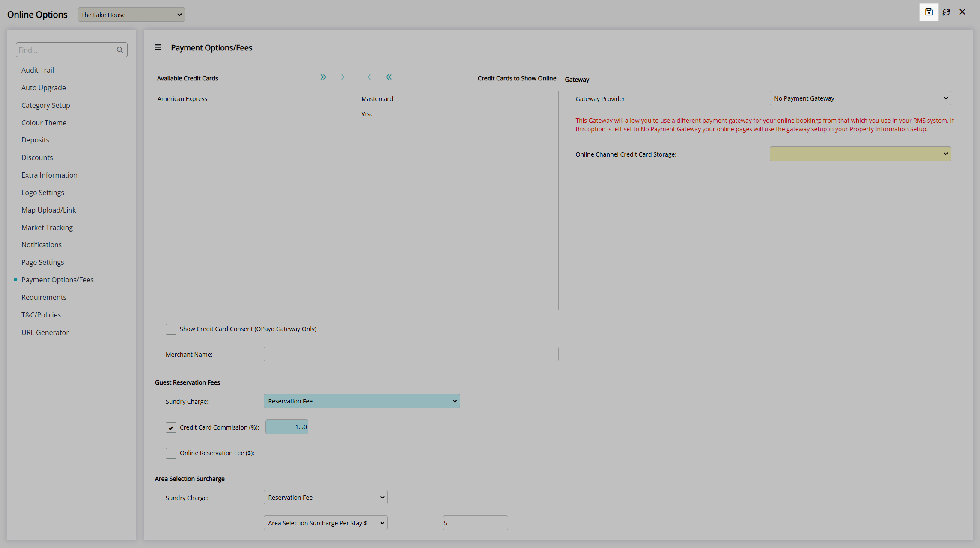Open Market Tracking in sidebar
This screenshot has width=980, height=548.
click(x=47, y=228)
